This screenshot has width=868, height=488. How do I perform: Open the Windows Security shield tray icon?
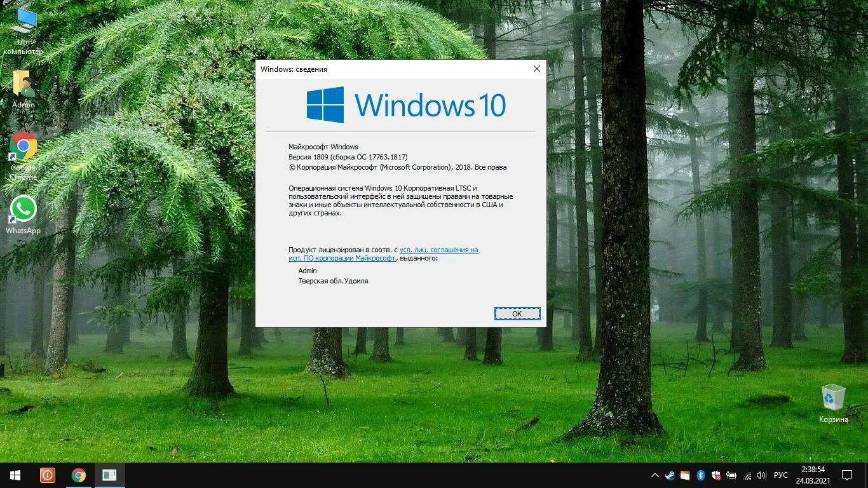tap(716, 475)
